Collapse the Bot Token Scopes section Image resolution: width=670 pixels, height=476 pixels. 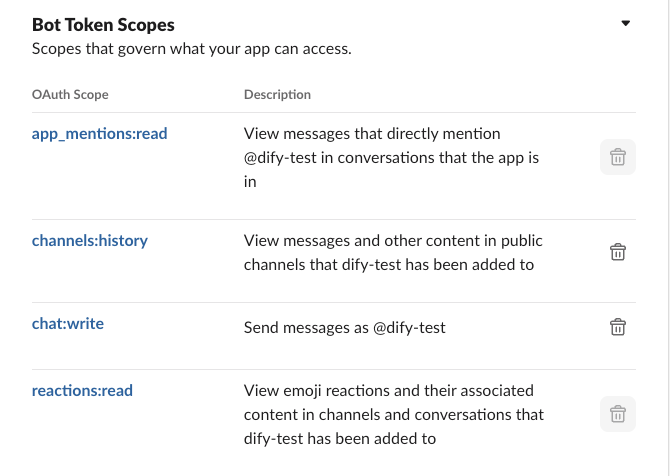(625, 23)
